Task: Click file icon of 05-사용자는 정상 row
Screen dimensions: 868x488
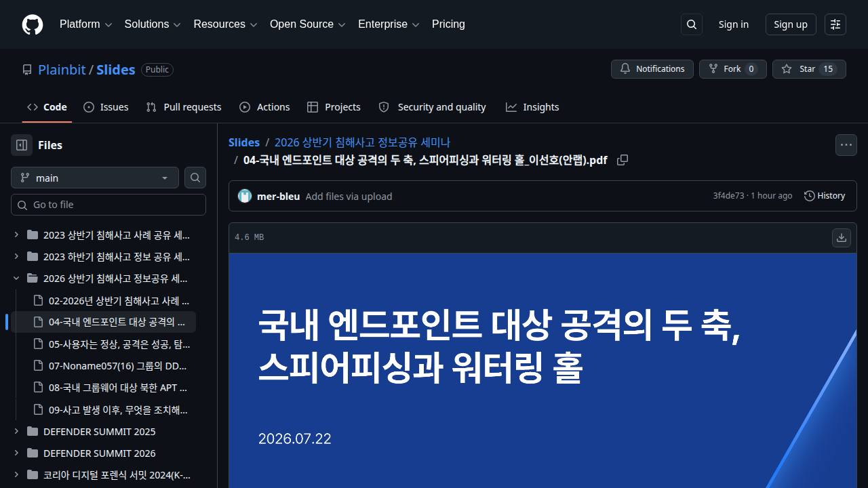Action: 38,344
